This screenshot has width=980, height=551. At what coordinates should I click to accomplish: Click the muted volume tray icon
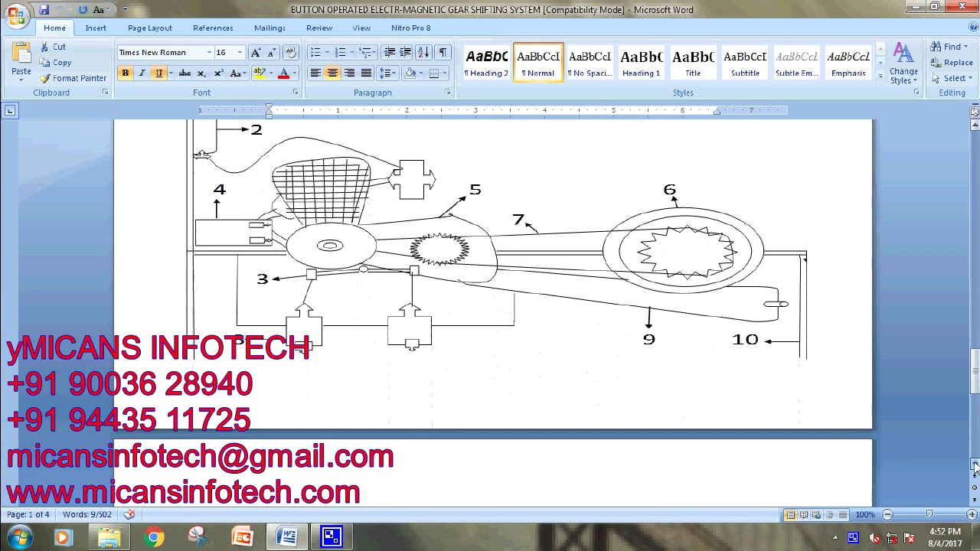(875, 538)
